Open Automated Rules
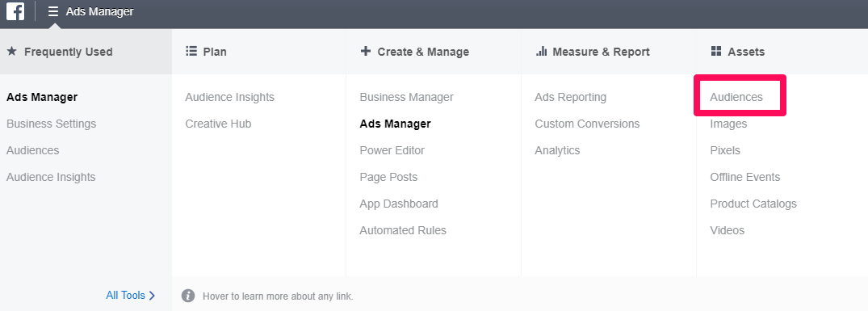The height and width of the screenshot is (311, 868). coord(403,230)
